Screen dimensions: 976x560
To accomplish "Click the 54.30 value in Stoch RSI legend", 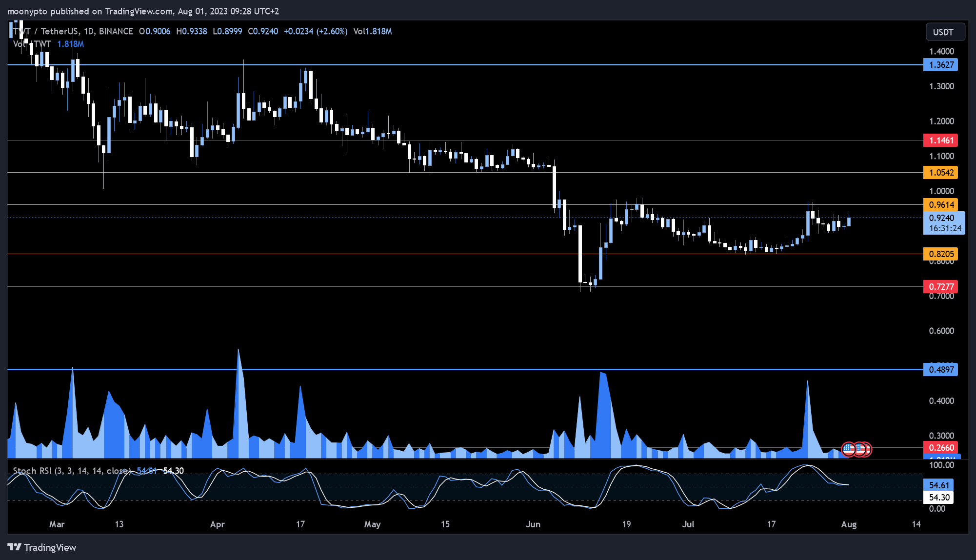I will 173,471.
